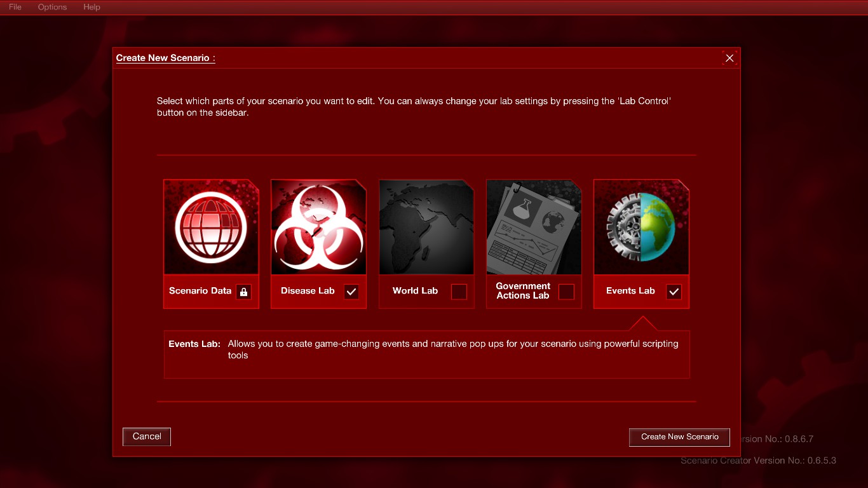Screen dimensions: 868x488
Task: Select the World Lab map image
Action: point(426,227)
